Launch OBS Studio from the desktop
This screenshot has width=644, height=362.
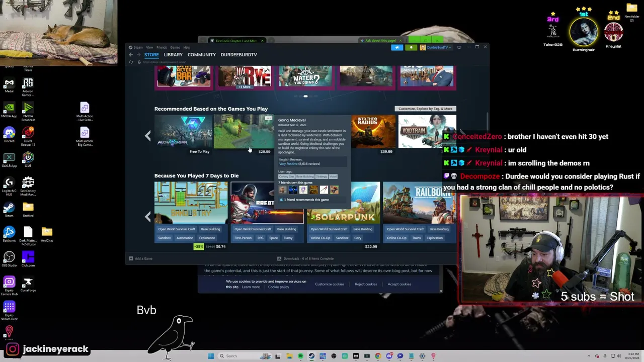click(9, 259)
